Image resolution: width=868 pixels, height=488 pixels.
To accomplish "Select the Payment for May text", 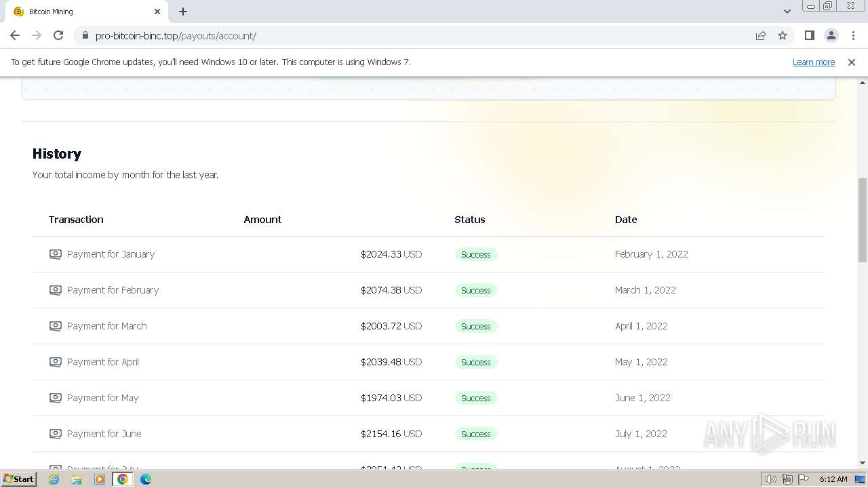I will (103, 398).
